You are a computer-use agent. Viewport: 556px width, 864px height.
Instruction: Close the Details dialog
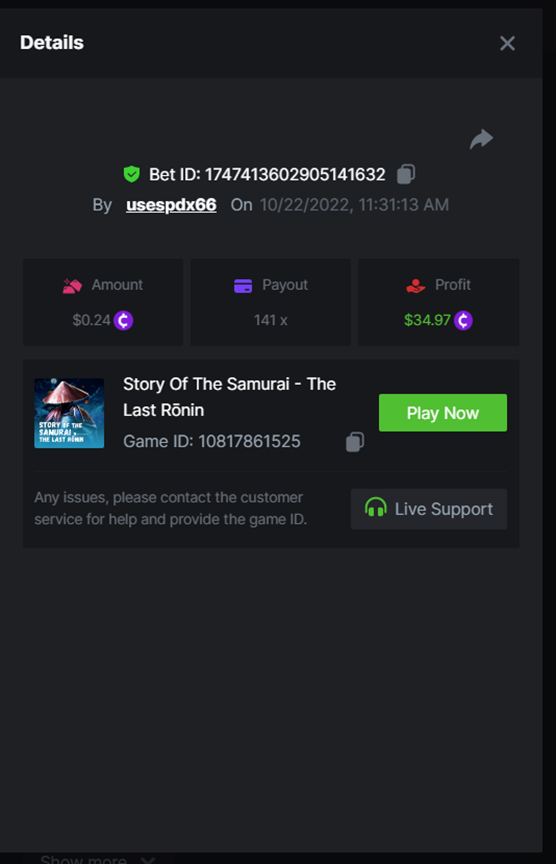tap(507, 44)
